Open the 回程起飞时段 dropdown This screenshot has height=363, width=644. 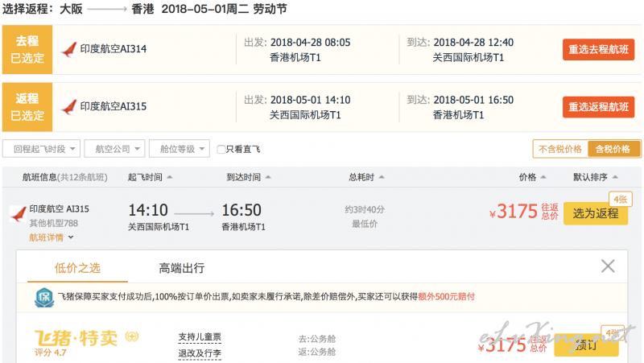point(41,149)
